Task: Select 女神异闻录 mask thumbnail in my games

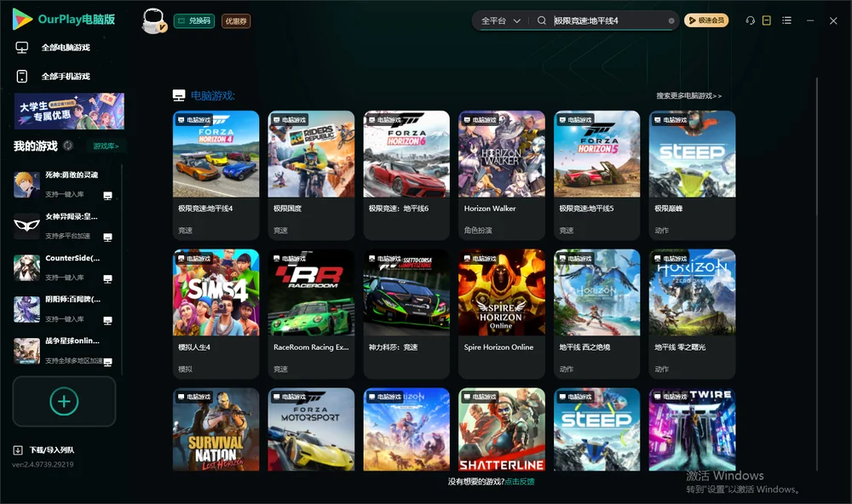Action: click(26, 226)
